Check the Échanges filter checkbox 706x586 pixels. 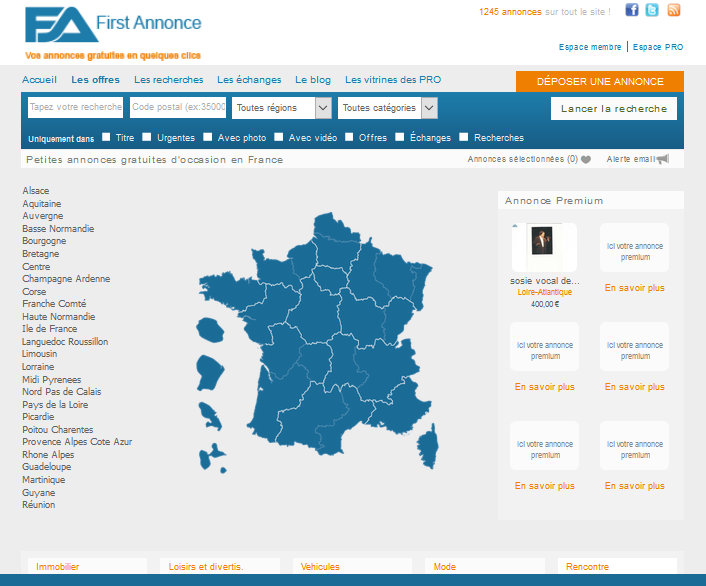click(400, 137)
